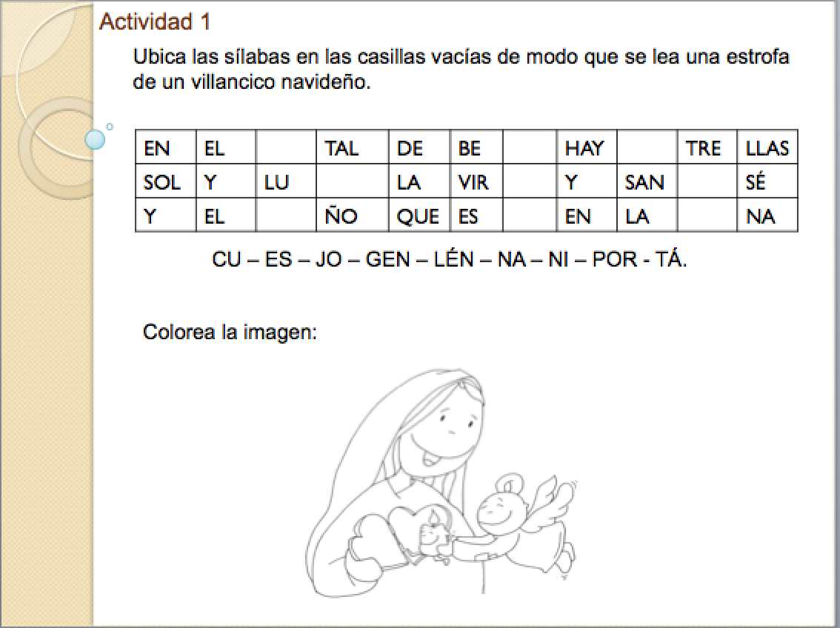Click the empty cell left of ÑO
Screen dimensions: 840x628
(286, 216)
